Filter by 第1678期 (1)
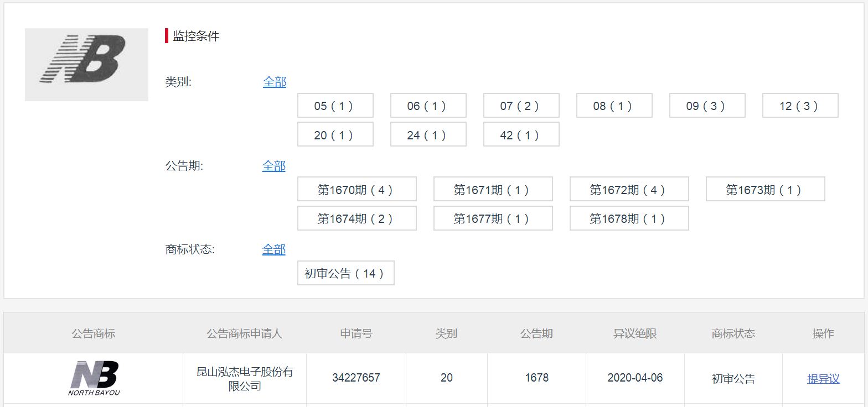Viewport: 868px width, 407px height. (629, 218)
